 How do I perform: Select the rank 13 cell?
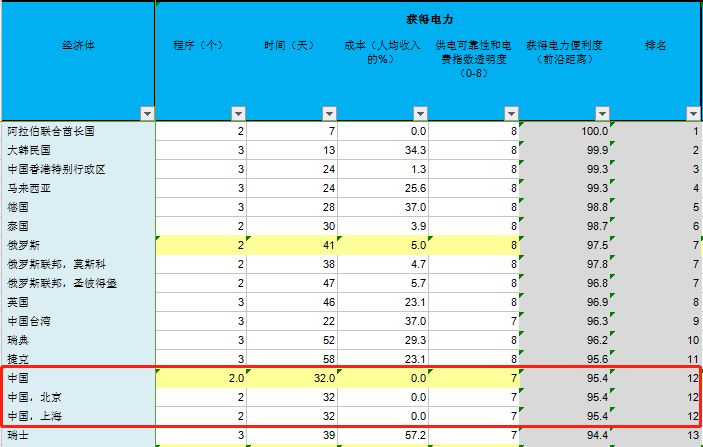[x=656, y=435]
